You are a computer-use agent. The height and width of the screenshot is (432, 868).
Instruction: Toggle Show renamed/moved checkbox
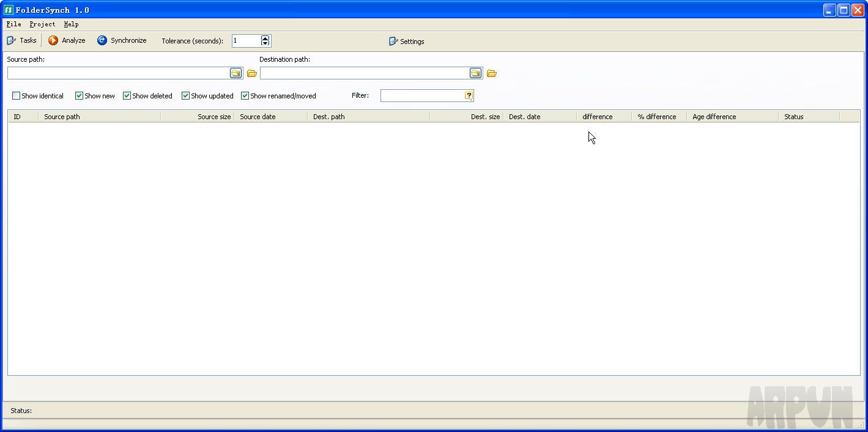pos(245,96)
